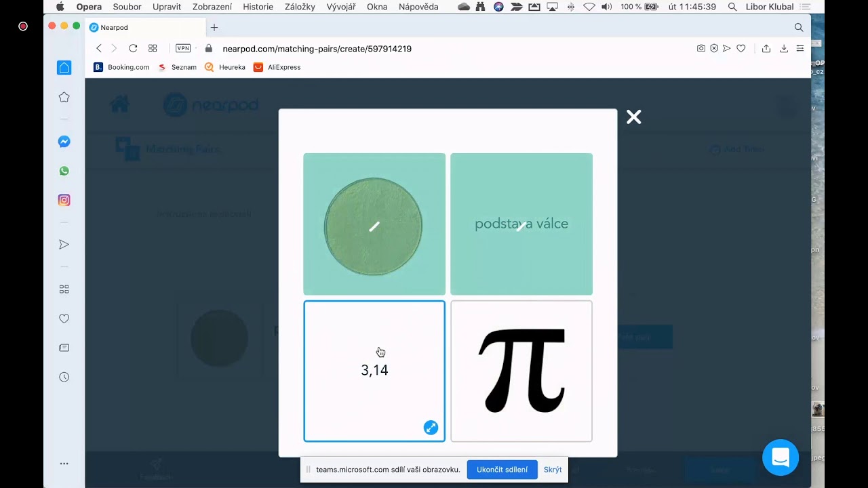Viewport: 868px width, 488px height.
Task: Open My Flow sidebar icon
Action: pyautogui.click(x=64, y=244)
